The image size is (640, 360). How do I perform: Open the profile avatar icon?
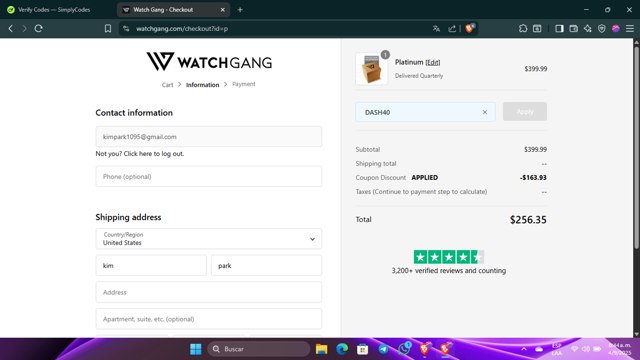point(616,29)
